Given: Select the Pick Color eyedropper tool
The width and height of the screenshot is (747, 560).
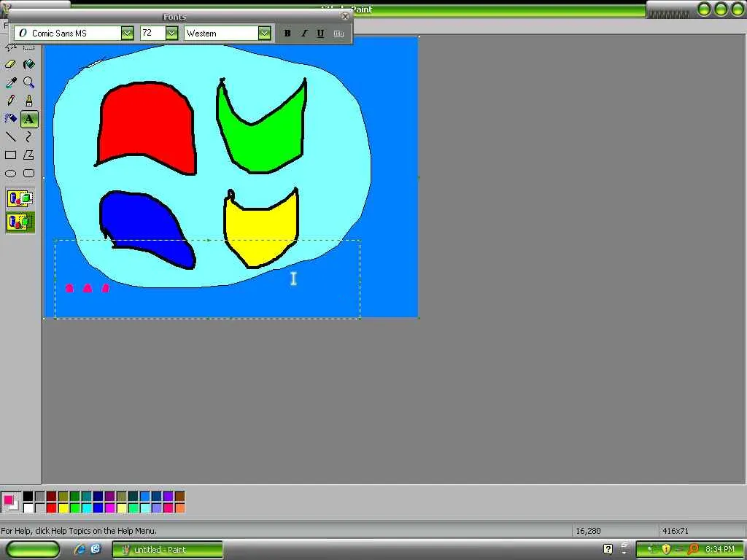Looking at the screenshot, I should tap(10, 82).
